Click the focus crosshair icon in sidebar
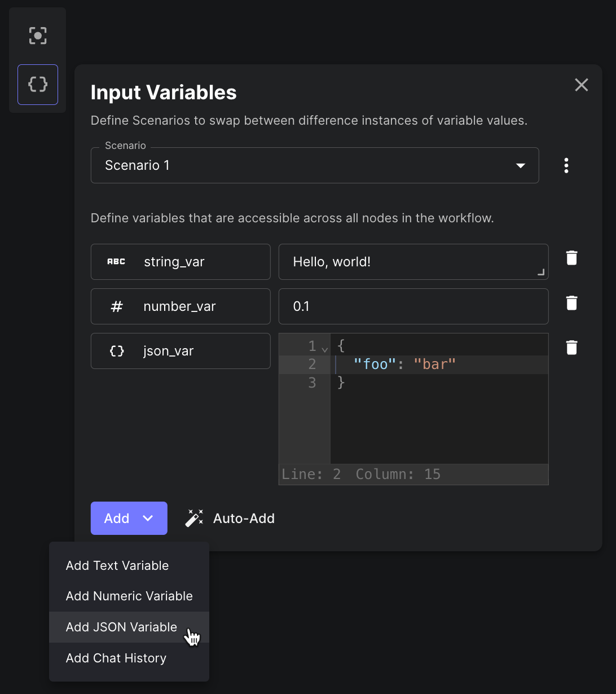The width and height of the screenshot is (616, 694). click(37, 35)
